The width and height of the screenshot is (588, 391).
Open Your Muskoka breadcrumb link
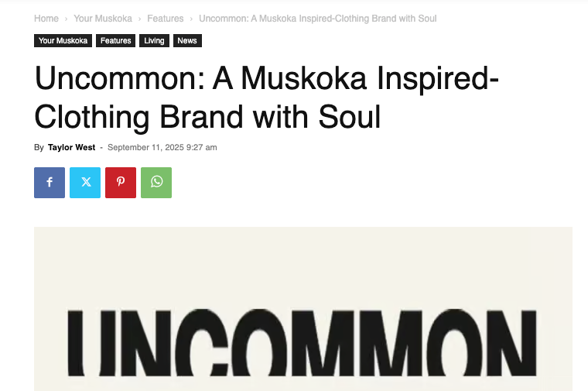coord(103,19)
